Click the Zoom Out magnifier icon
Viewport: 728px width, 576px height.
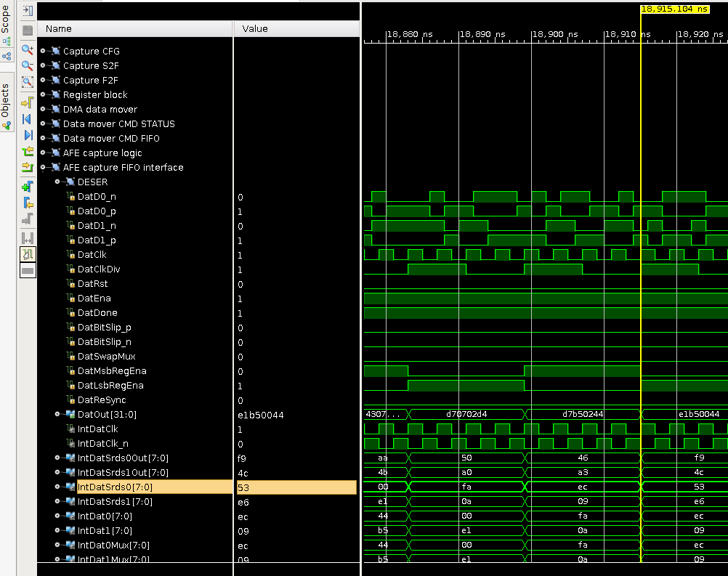pos(28,65)
